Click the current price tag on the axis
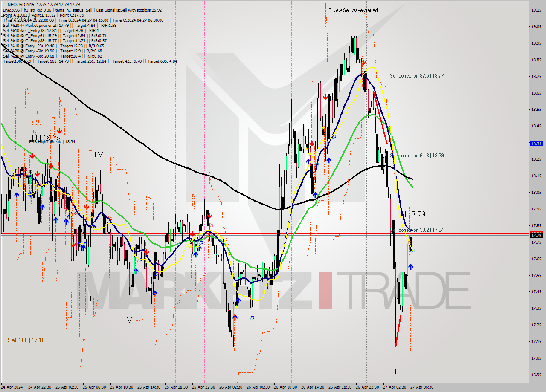The width and height of the screenshot is (546, 392). tap(536, 235)
